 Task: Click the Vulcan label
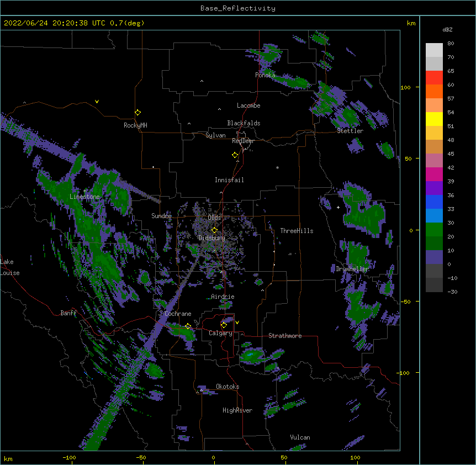[x=300, y=437]
